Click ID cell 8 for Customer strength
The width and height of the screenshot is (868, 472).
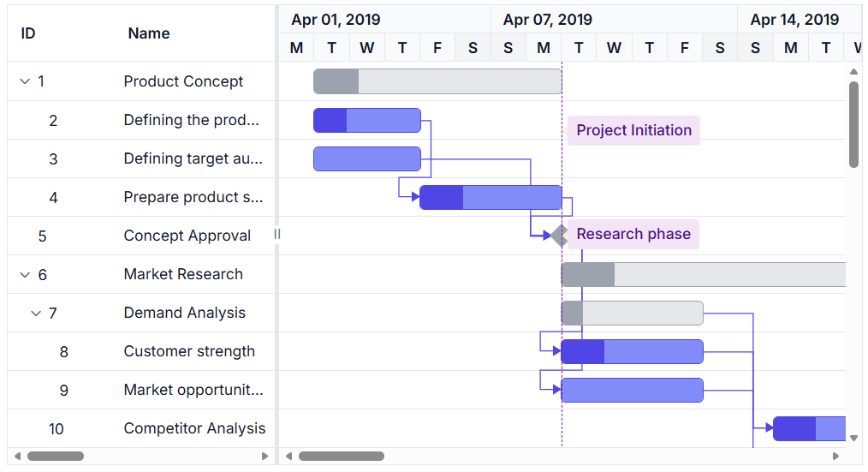point(63,352)
